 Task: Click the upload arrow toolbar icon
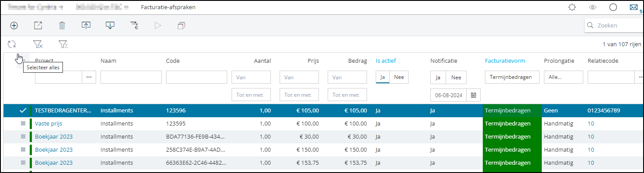pyautogui.click(x=86, y=25)
